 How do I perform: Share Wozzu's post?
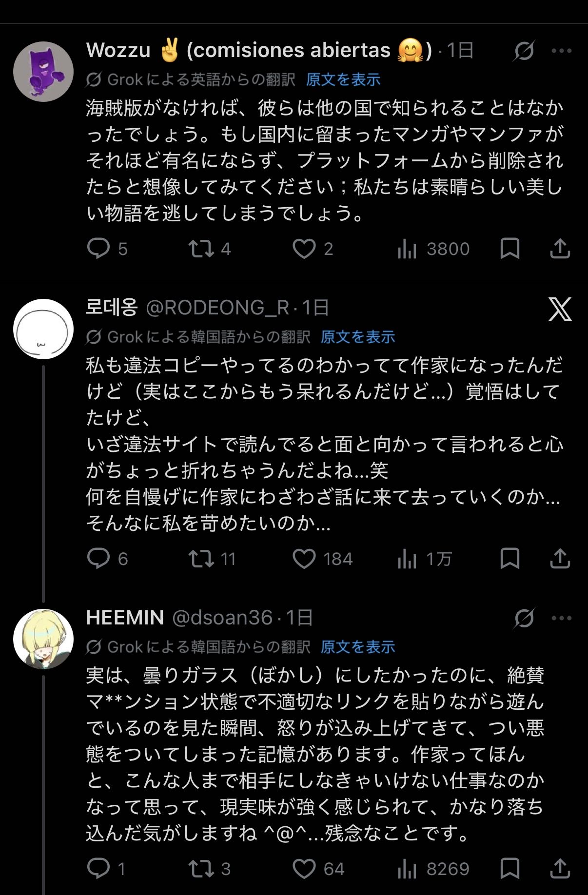click(560, 249)
